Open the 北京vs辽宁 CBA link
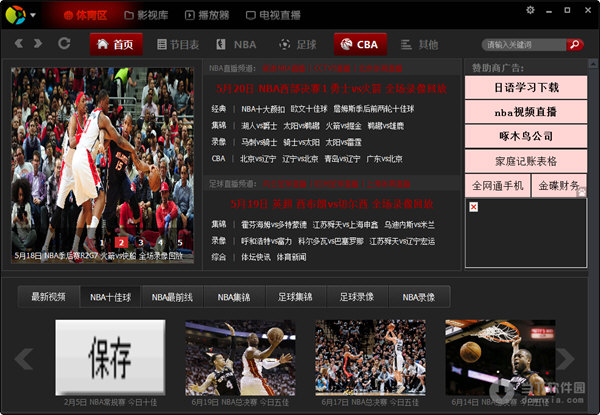 point(258,159)
